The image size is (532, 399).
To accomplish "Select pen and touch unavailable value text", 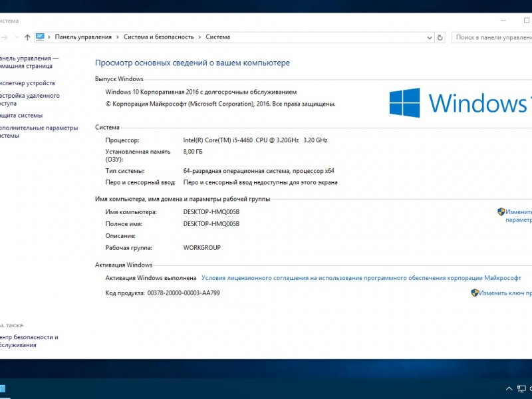I will pyautogui.click(x=260, y=182).
